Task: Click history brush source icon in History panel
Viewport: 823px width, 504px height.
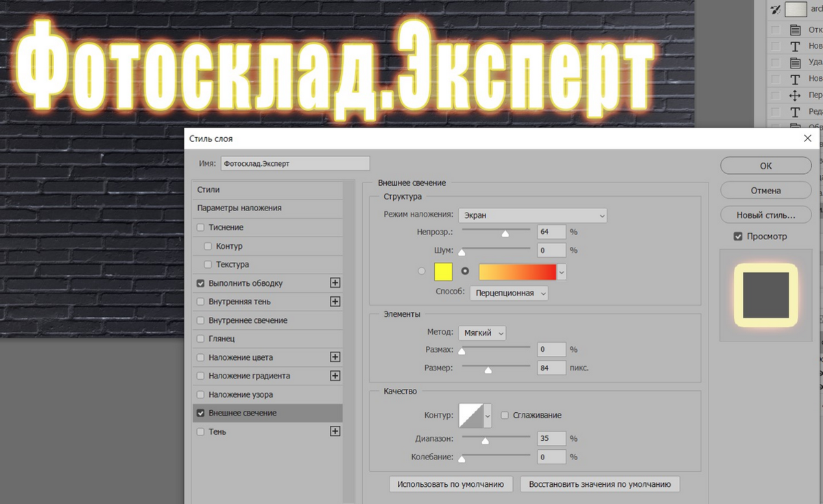Action: click(776, 10)
